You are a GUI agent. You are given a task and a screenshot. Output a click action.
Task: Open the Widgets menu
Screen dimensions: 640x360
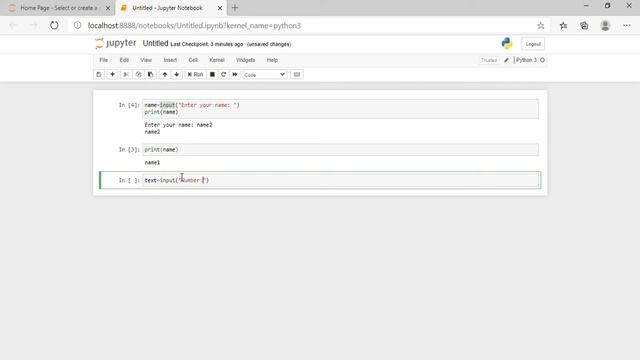(x=245, y=60)
